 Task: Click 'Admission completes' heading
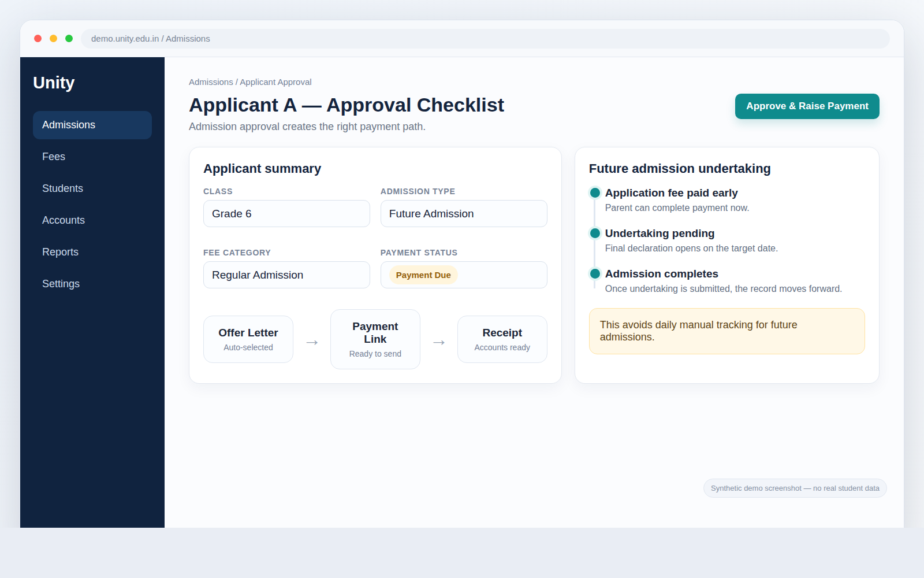[662, 274]
